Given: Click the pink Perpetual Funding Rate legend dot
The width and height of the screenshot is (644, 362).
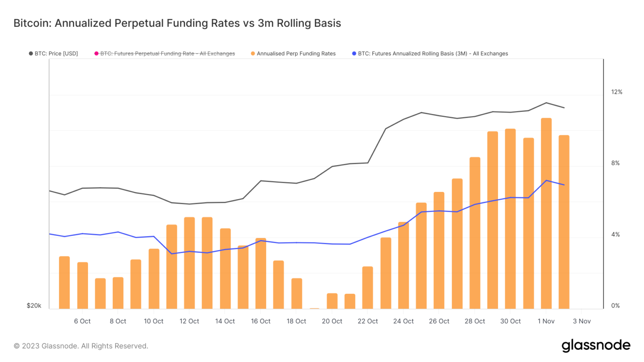Looking at the screenshot, I should coord(96,54).
